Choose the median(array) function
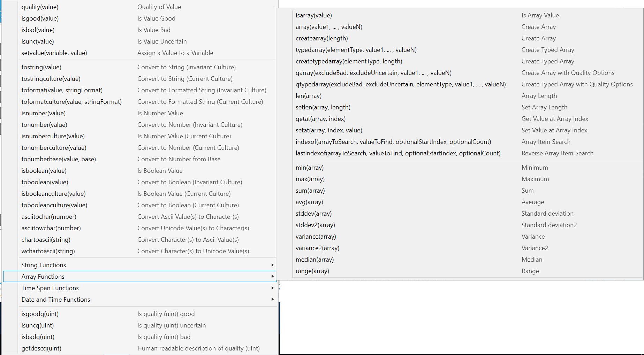 tap(315, 260)
